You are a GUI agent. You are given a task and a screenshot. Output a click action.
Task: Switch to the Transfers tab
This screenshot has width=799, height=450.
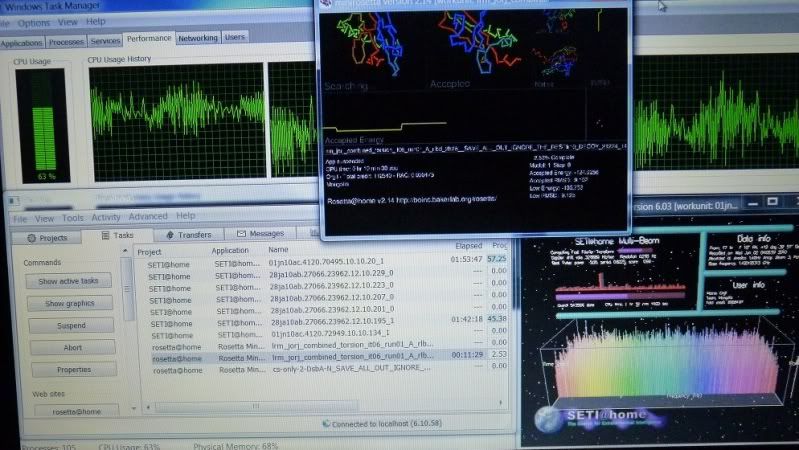click(x=189, y=234)
